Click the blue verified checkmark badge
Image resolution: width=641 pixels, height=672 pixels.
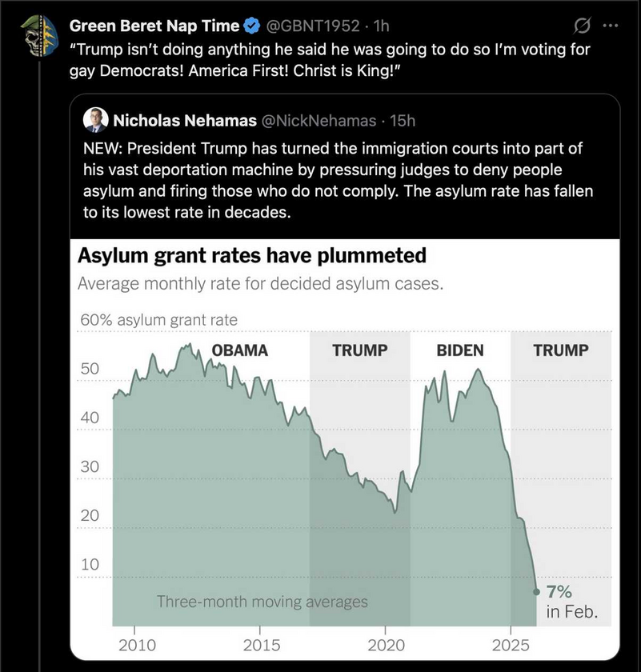pos(250,26)
